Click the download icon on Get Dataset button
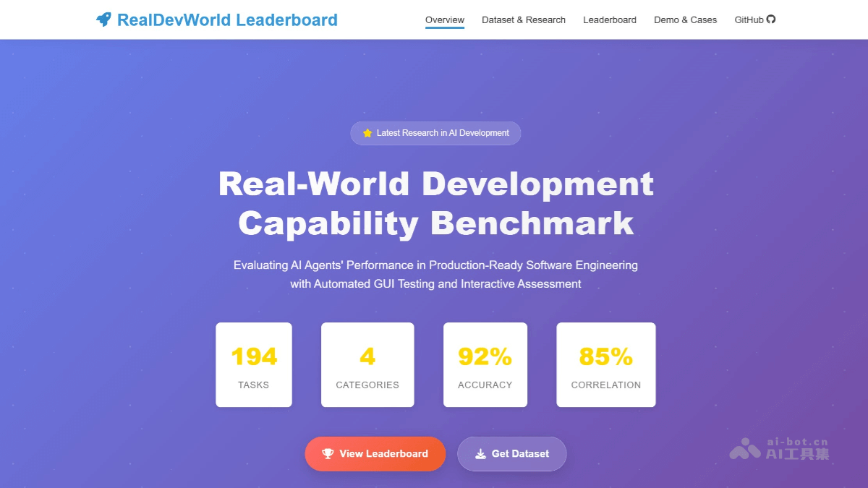The height and width of the screenshot is (488, 868). tap(480, 453)
